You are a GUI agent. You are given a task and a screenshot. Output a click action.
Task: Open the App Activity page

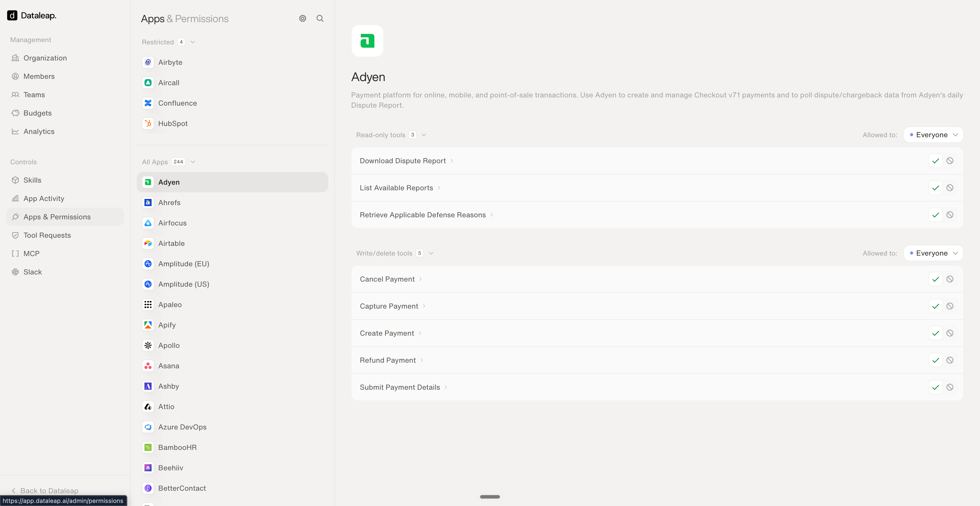pyautogui.click(x=65, y=198)
